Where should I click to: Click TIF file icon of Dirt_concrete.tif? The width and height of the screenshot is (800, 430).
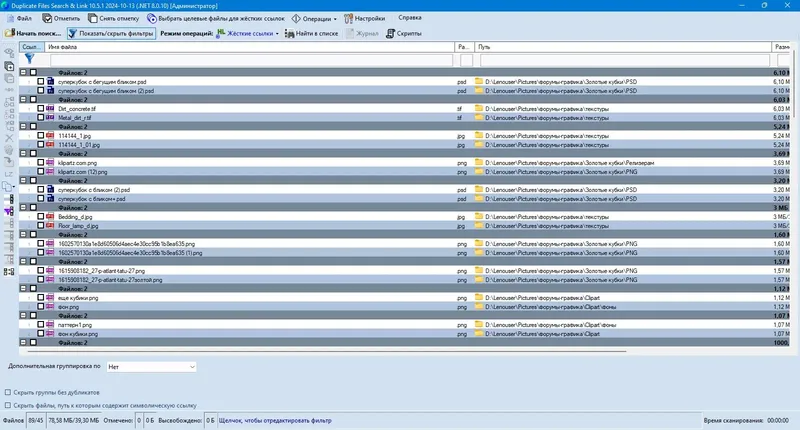[50, 109]
